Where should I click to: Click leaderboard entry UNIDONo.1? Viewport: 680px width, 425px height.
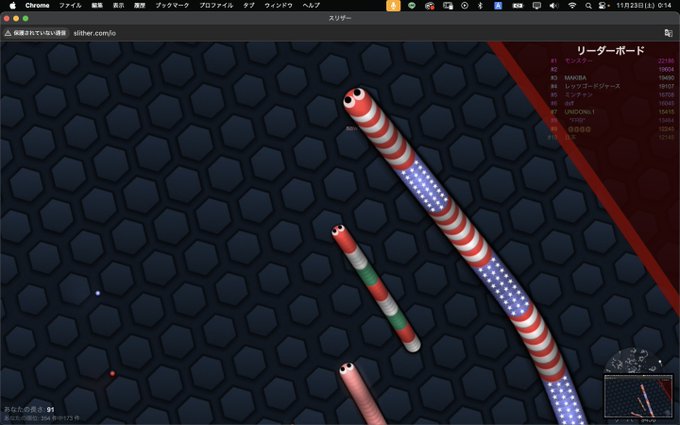[x=579, y=112]
